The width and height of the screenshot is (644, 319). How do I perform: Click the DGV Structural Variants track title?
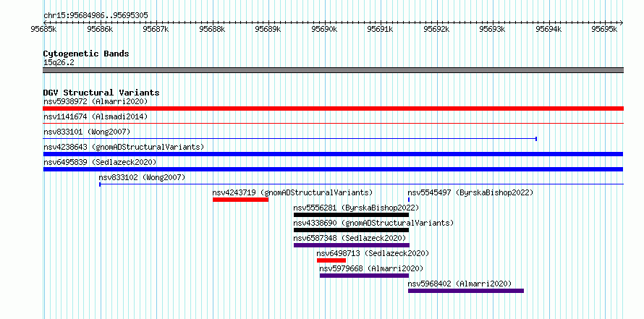[x=101, y=93]
